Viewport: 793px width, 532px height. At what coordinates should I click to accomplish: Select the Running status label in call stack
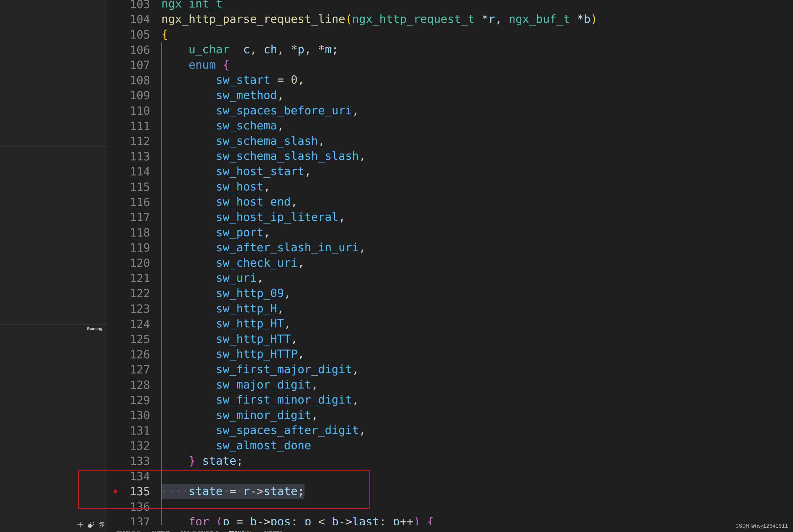click(x=94, y=328)
